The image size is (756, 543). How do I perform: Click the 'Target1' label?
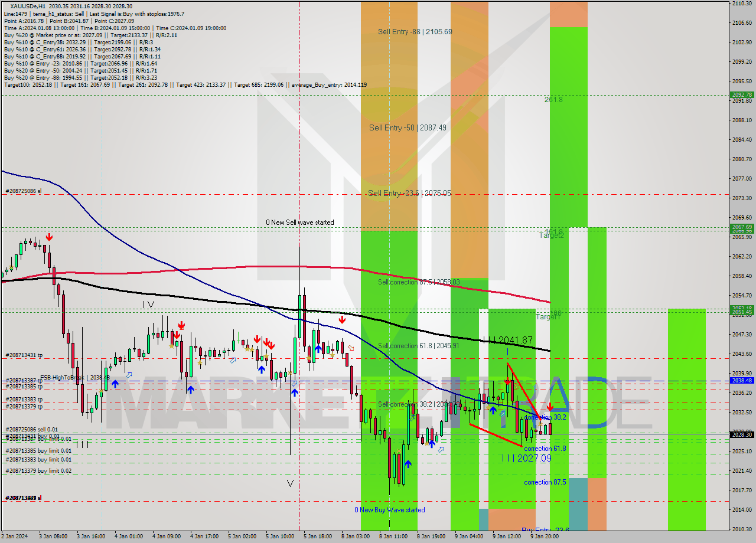pos(548,317)
